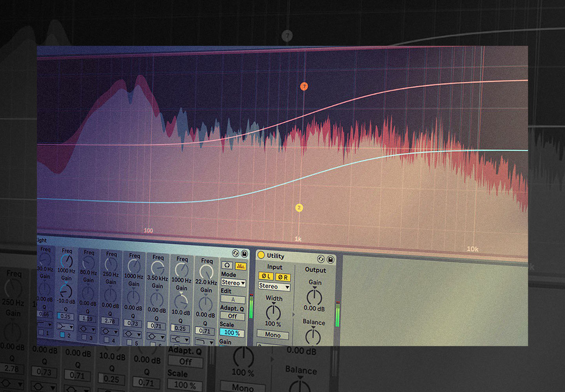Viewport: 565px width, 392px height.
Task: Click the Utility Balance knob
Action: pos(313,336)
